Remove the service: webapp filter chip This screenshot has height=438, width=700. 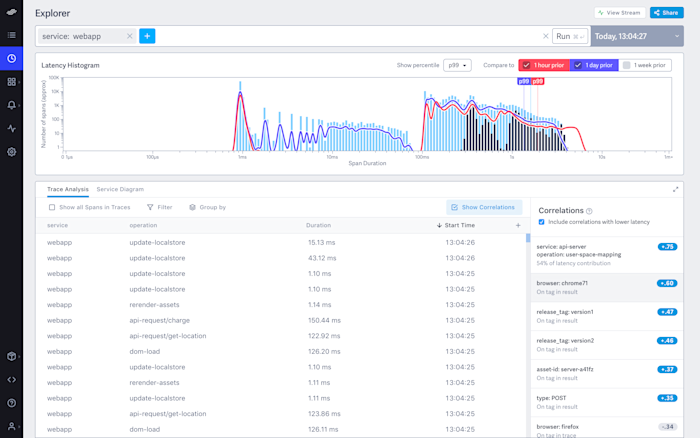pos(129,36)
